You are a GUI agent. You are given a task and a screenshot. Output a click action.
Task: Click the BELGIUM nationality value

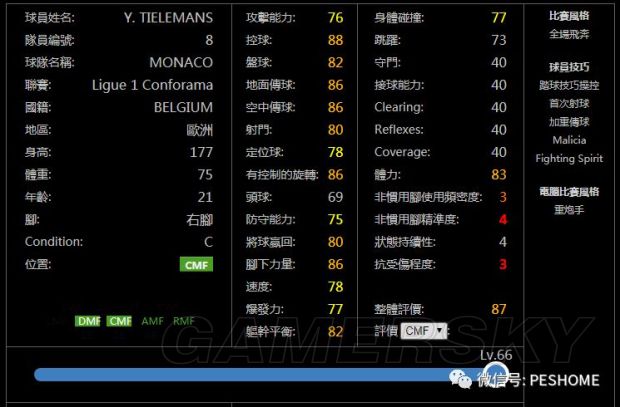click(x=183, y=107)
